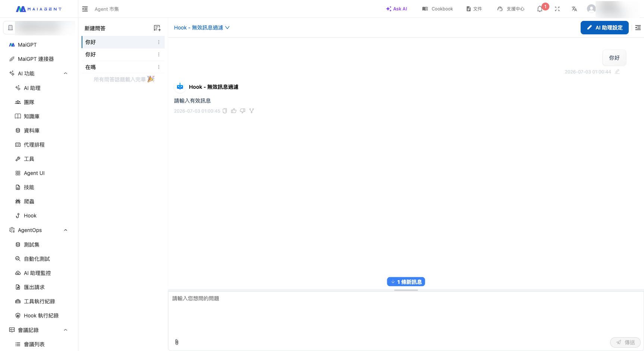Viewport: 644px width, 351px height.
Task: Open user avatar profile menu
Action: 591,9
